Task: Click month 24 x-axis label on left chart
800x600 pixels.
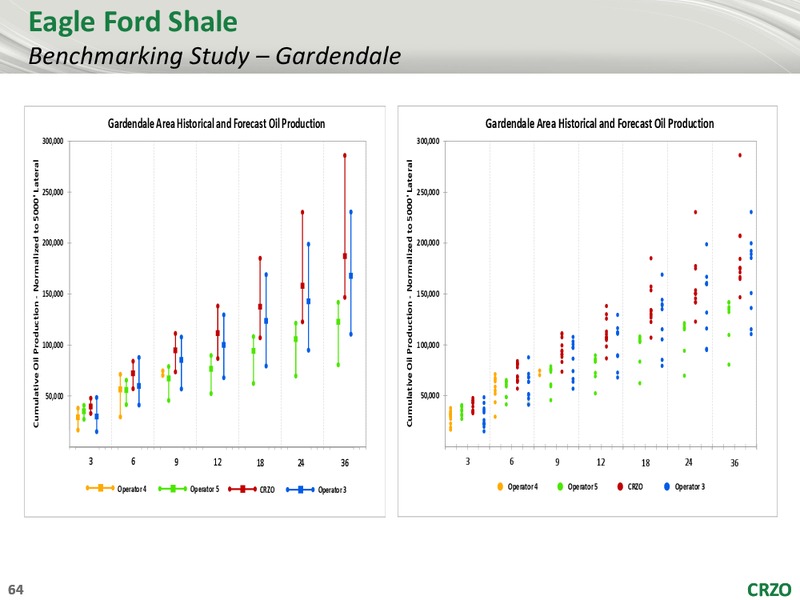Action: coord(301,463)
